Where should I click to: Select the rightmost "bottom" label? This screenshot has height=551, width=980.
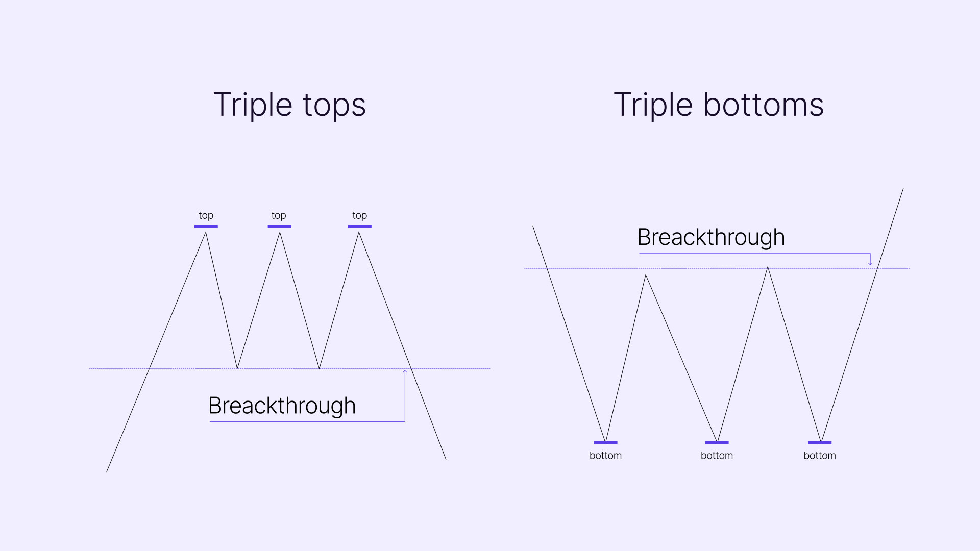coord(820,456)
